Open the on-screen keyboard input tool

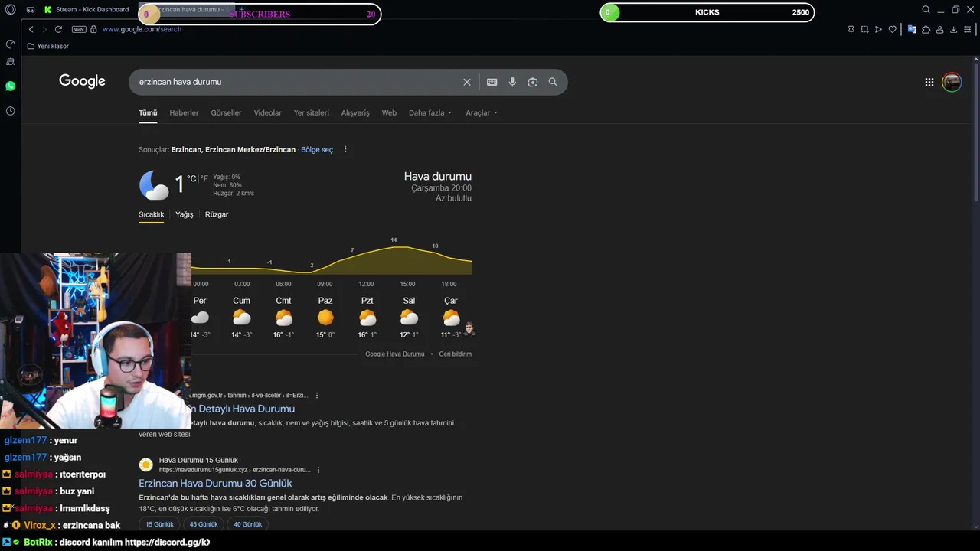click(x=492, y=82)
